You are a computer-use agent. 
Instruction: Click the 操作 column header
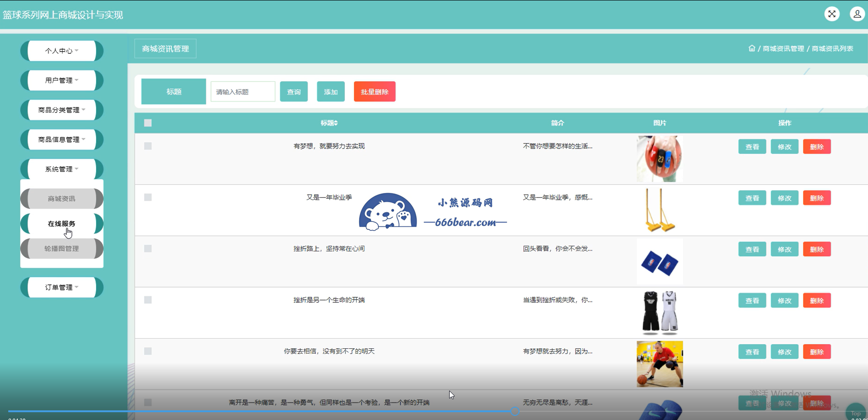785,123
